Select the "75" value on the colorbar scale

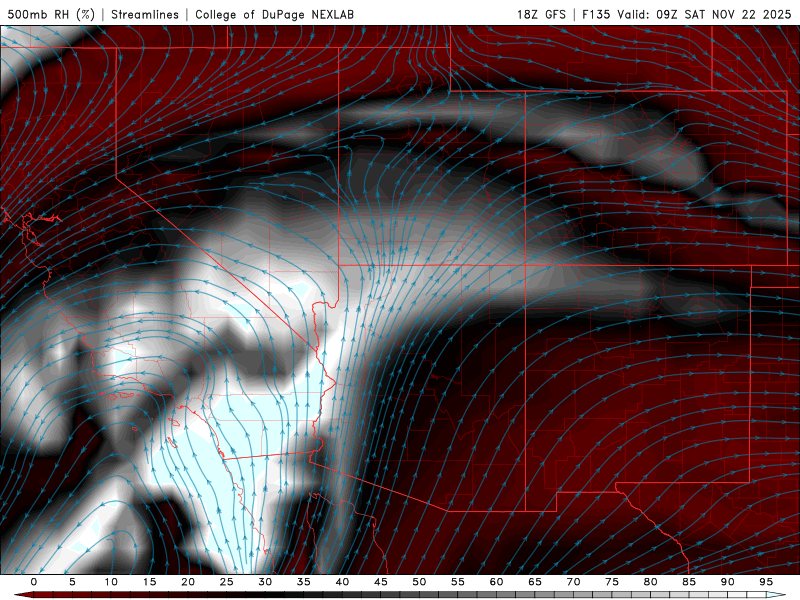tap(612, 582)
